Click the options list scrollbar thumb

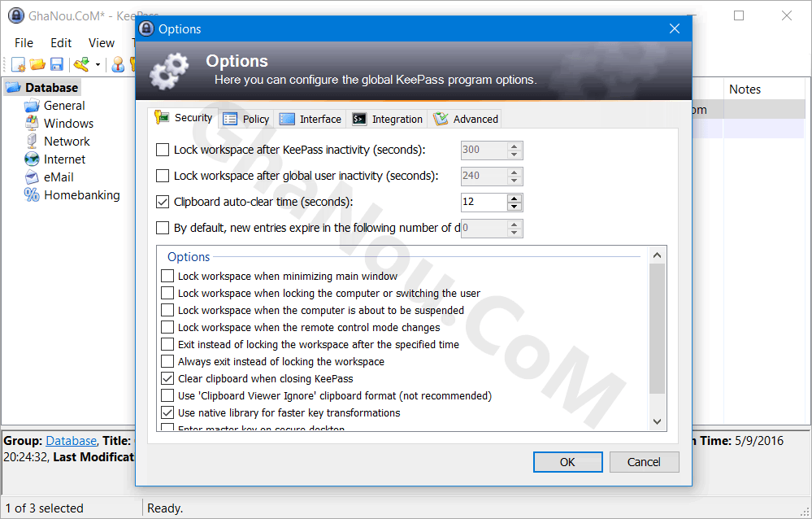(658, 329)
